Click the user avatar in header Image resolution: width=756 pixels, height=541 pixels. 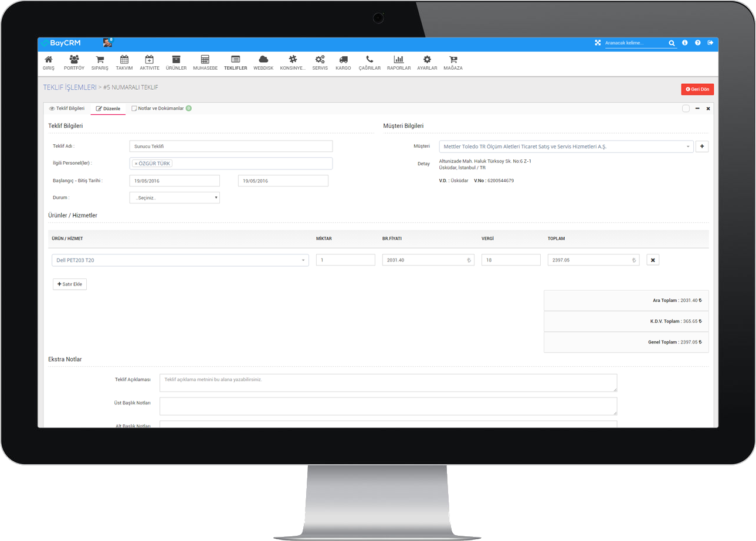pyautogui.click(x=107, y=43)
